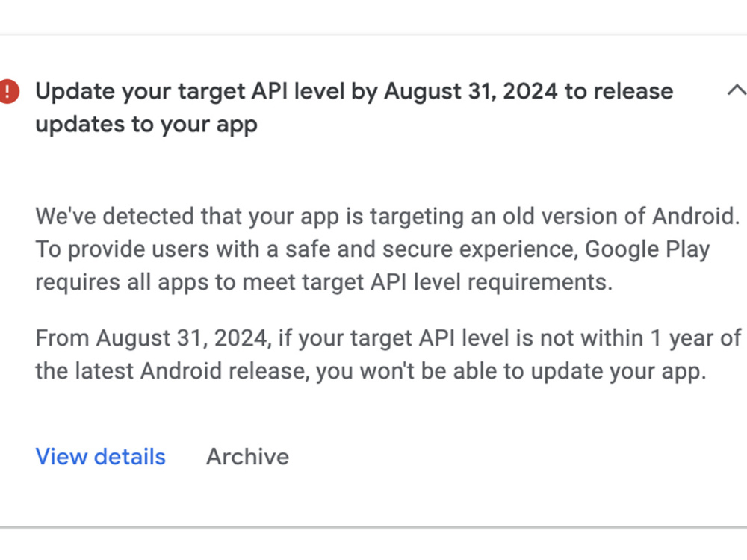Archive this notification

247,456
